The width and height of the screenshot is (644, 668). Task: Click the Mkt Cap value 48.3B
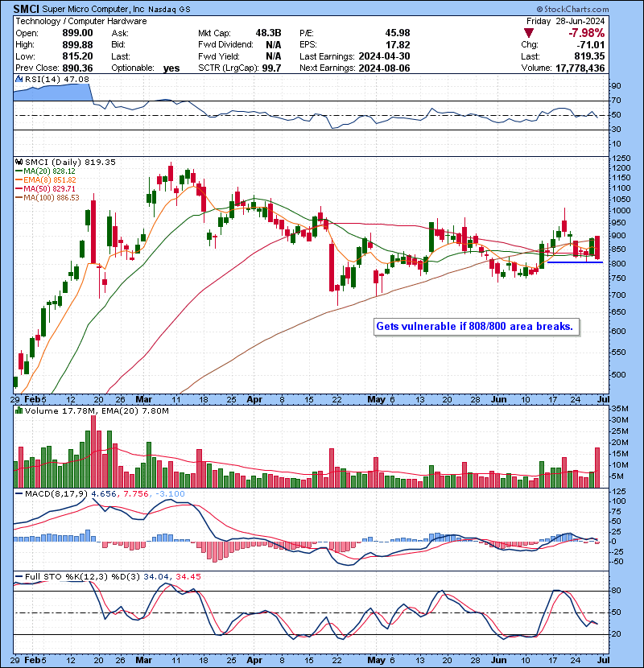[x=268, y=33]
